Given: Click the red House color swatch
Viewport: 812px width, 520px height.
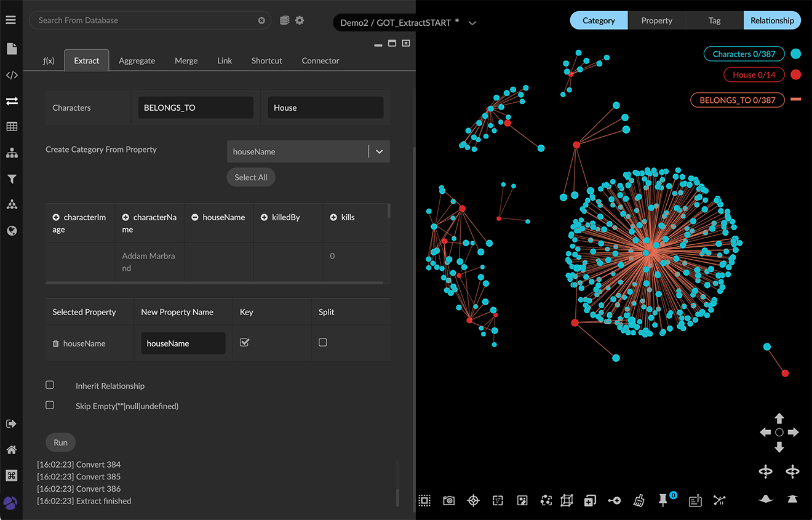Looking at the screenshot, I should pos(795,75).
